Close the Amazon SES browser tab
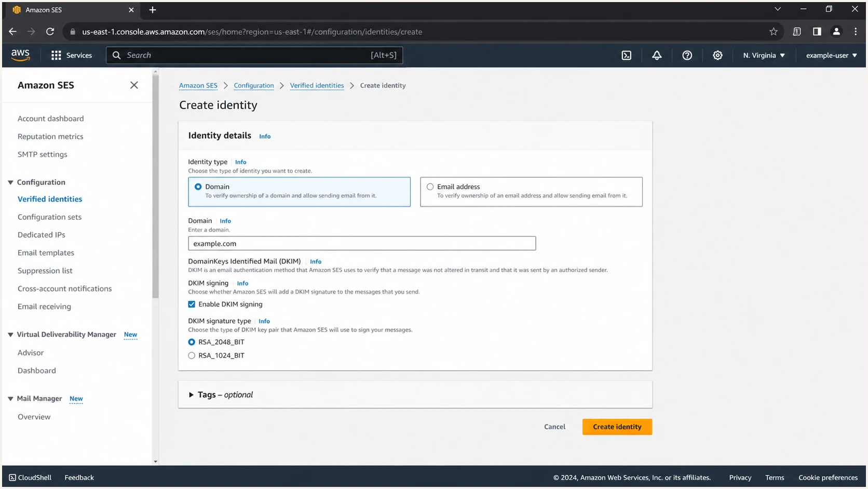 point(131,10)
